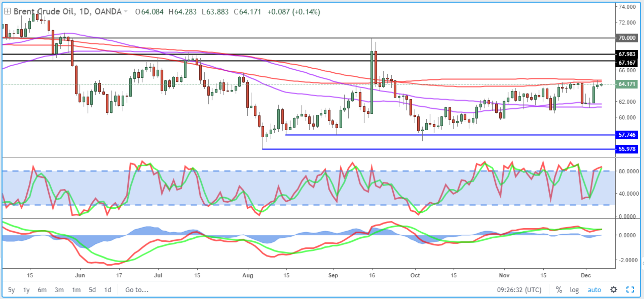Screen dimensions: 644x299
Task: Enter fullscreen mode icon
Action: pyautogui.click(x=630, y=290)
